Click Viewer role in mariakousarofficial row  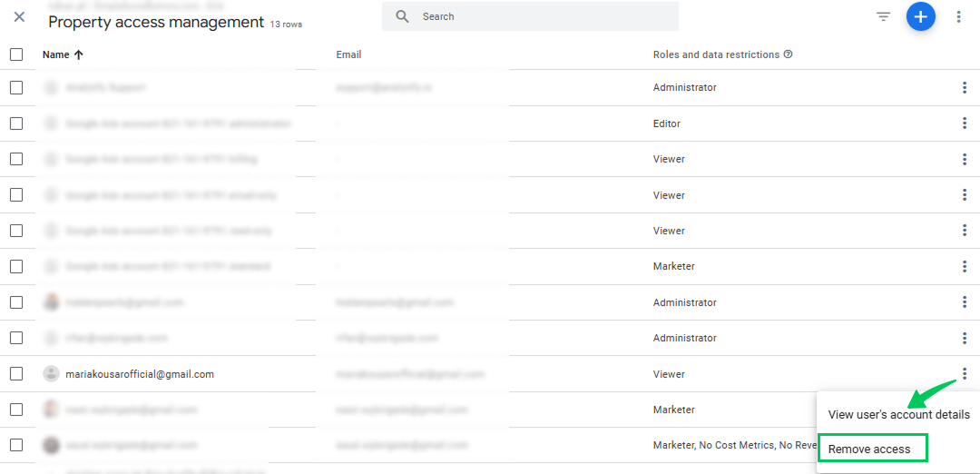tap(669, 374)
